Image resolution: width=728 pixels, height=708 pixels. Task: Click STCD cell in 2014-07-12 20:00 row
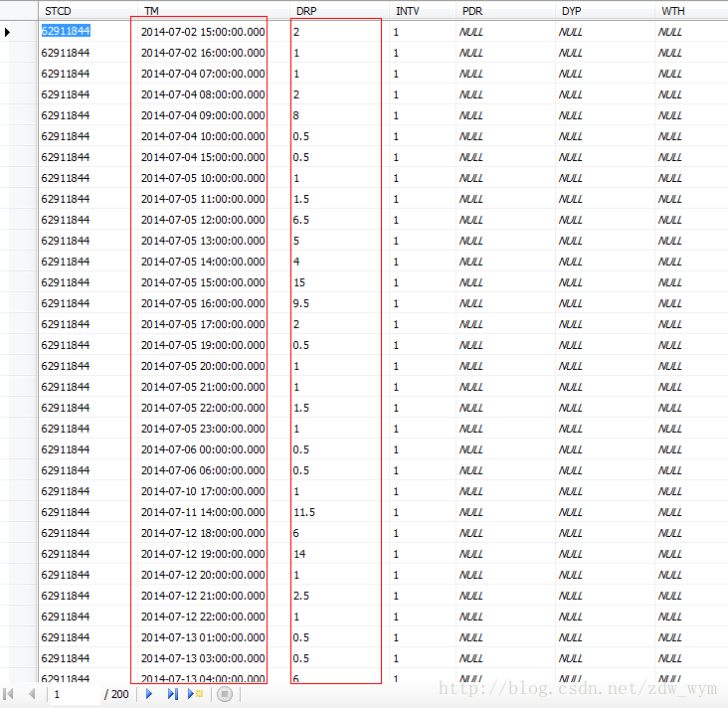click(66, 575)
